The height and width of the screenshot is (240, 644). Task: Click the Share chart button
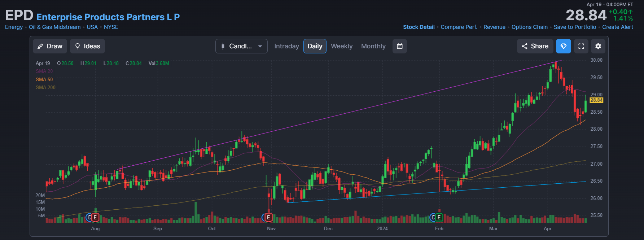click(535, 46)
